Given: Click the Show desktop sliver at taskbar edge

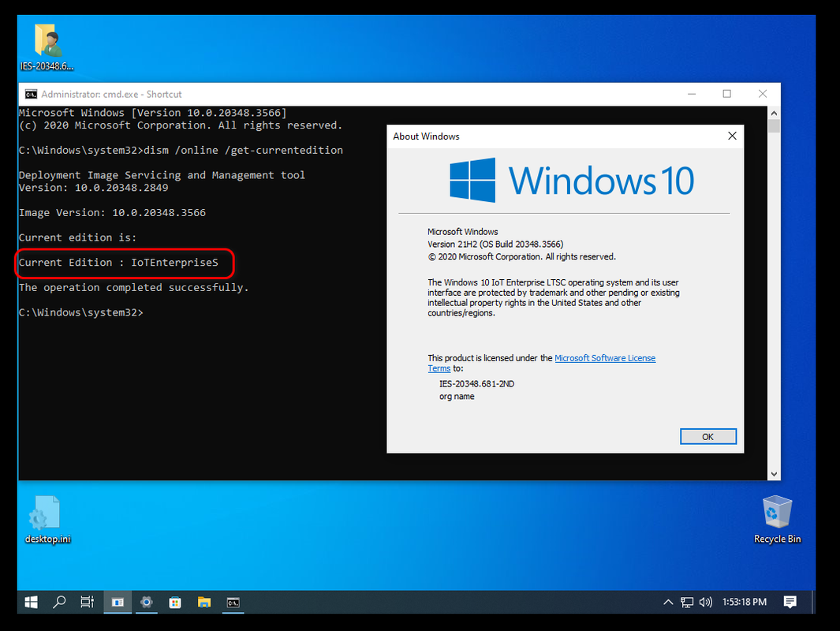Looking at the screenshot, I should (x=813, y=602).
